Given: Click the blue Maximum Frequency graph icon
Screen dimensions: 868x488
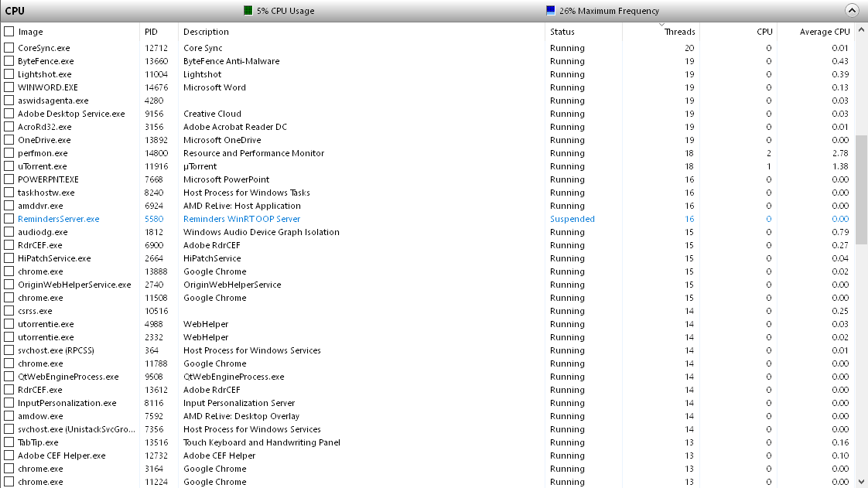Looking at the screenshot, I should [550, 10].
